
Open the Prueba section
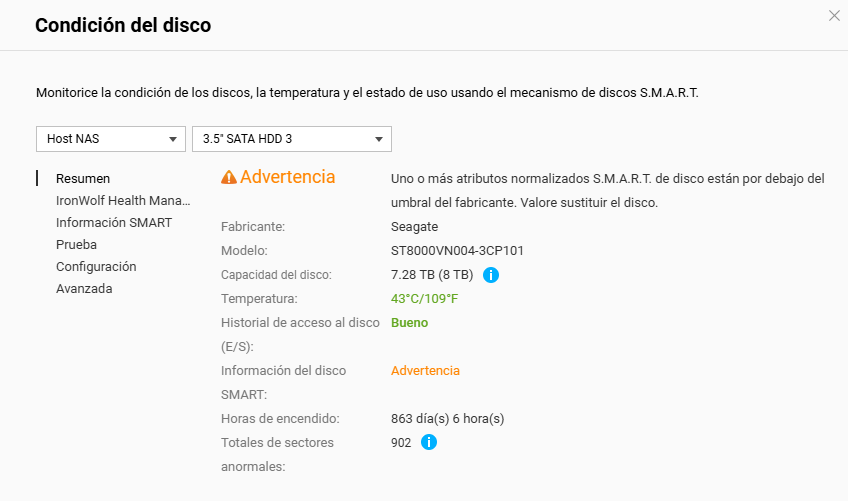click(76, 244)
